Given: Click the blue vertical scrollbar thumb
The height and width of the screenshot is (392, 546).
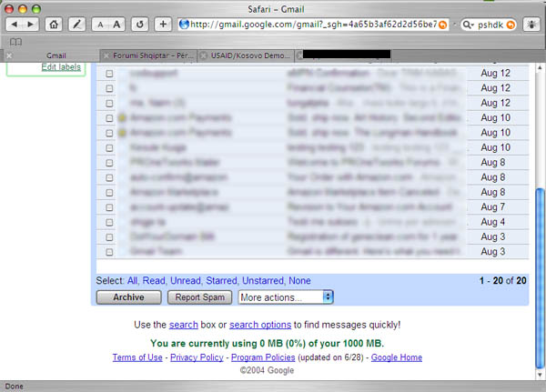Looking at the screenshot, I should [x=540, y=277].
